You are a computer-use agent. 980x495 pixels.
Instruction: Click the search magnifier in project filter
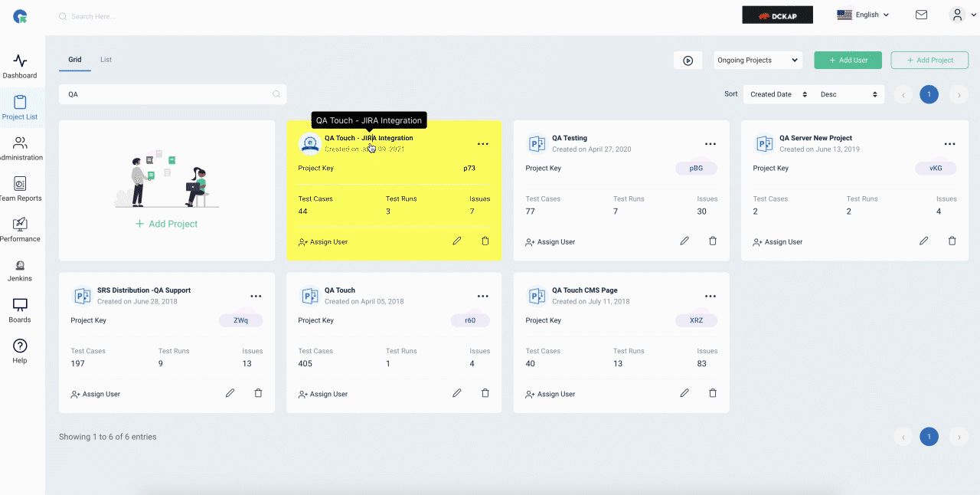(x=276, y=94)
